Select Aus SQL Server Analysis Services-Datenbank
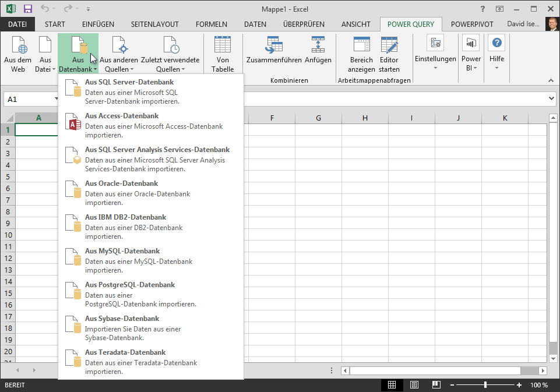This screenshot has height=392, width=560. click(x=151, y=159)
